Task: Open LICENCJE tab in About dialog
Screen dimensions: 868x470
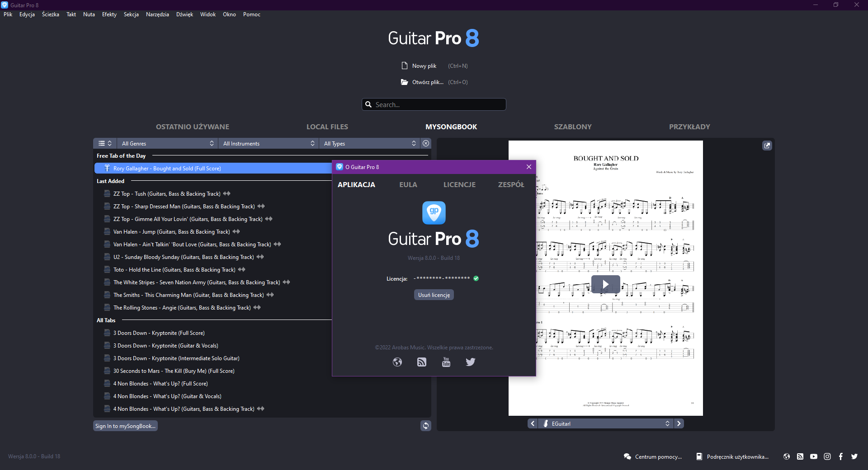Action: click(459, 184)
